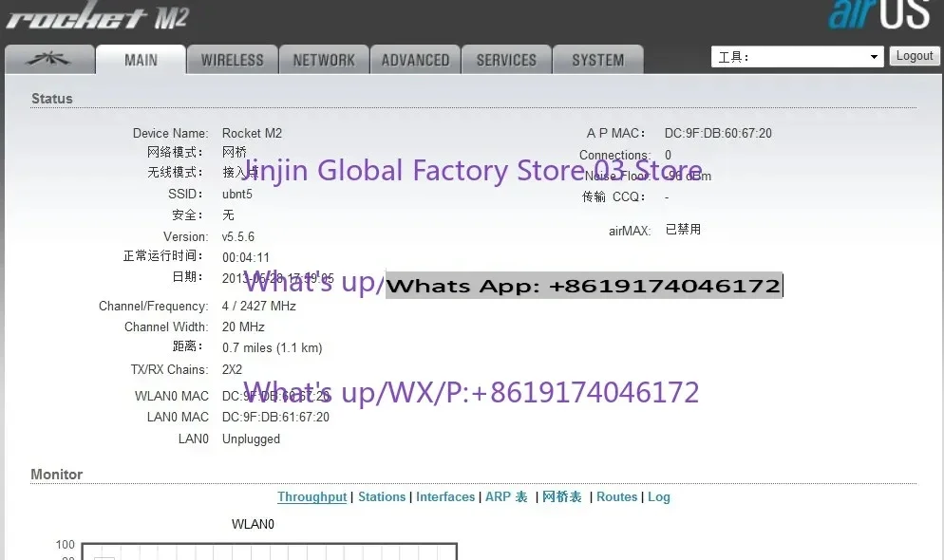
Task: Go to the ADVANCED tab
Action: tap(415, 60)
